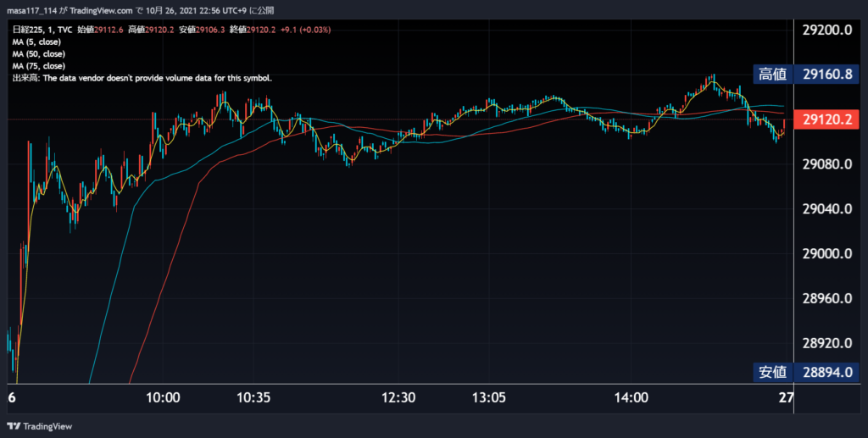Click the 10:00 time axis label
The image size is (868, 438).
(163, 397)
